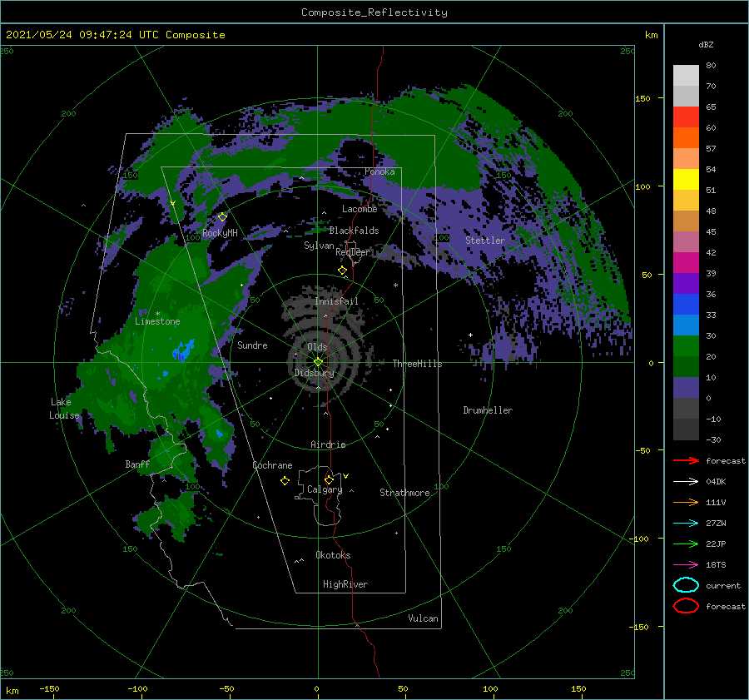This screenshot has width=749, height=700.
Task: Click the RockyMH station label
Action: click(220, 233)
